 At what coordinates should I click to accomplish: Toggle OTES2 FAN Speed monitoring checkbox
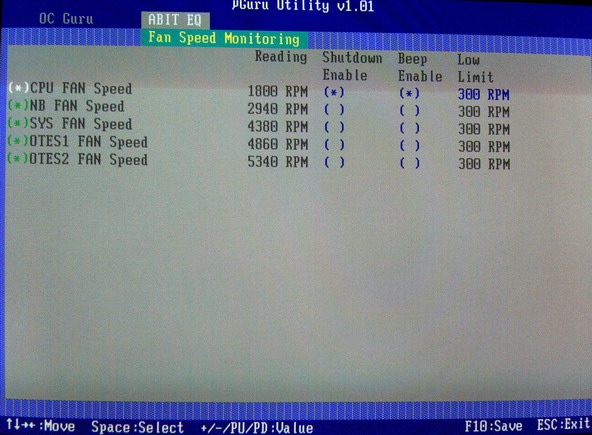(18, 158)
